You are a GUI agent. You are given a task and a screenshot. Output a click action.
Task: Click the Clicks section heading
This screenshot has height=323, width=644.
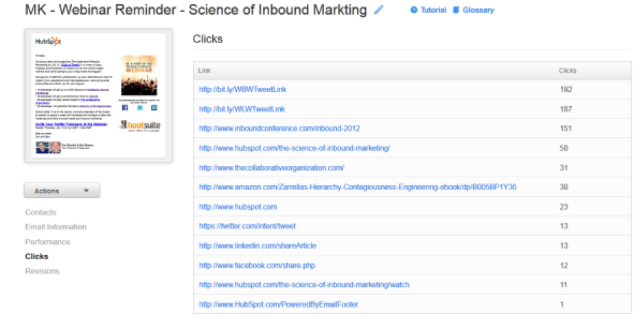(x=208, y=39)
